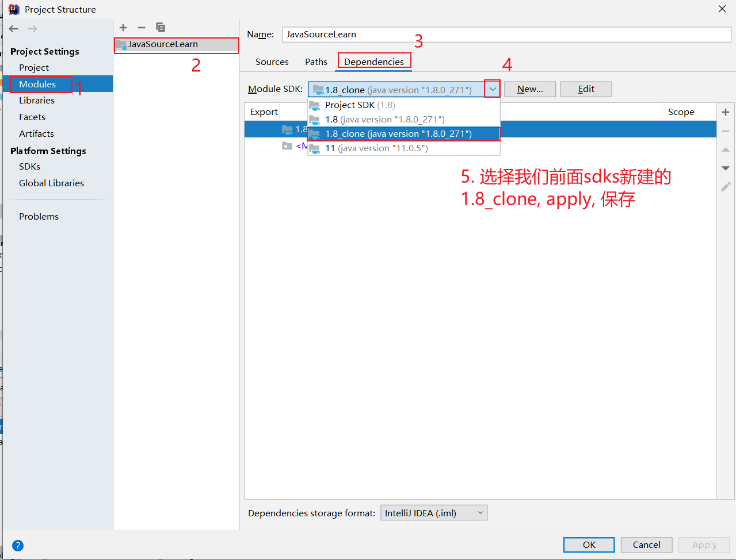Open SDKs under Platform Settings
This screenshot has width=736, height=560.
click(29, 167)
